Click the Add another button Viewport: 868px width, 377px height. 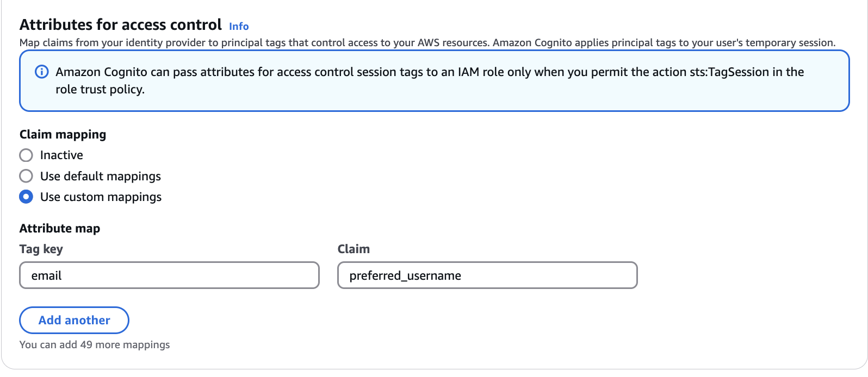[x=74, y=320]
